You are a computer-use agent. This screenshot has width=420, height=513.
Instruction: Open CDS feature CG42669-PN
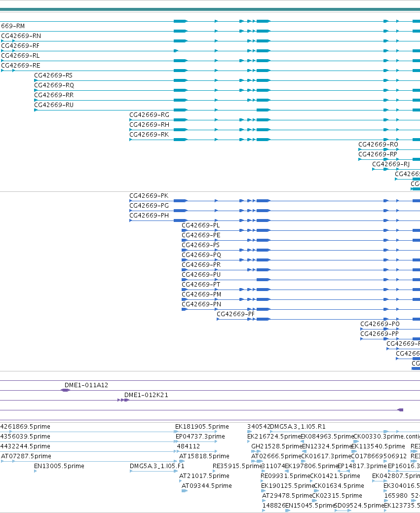click(201, 304)
